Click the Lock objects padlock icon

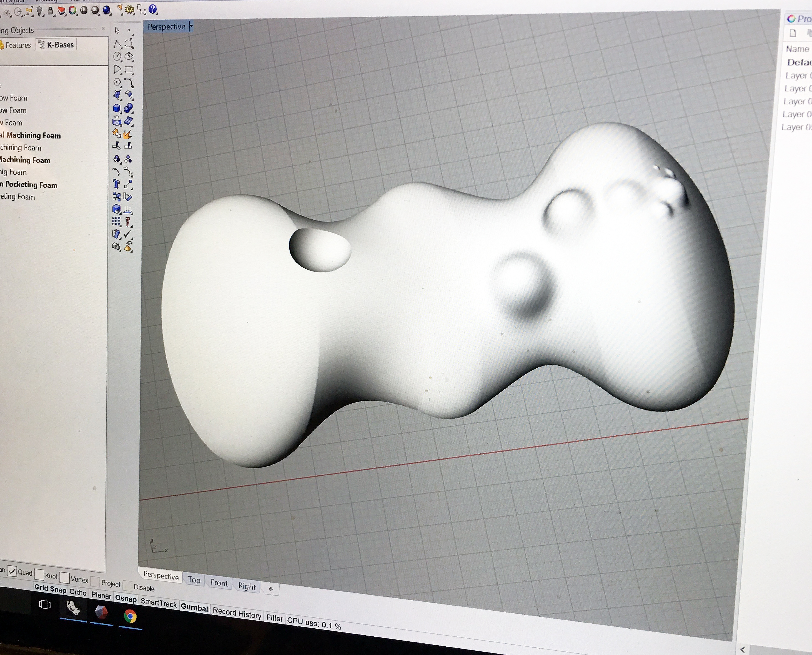pos(50,11)
